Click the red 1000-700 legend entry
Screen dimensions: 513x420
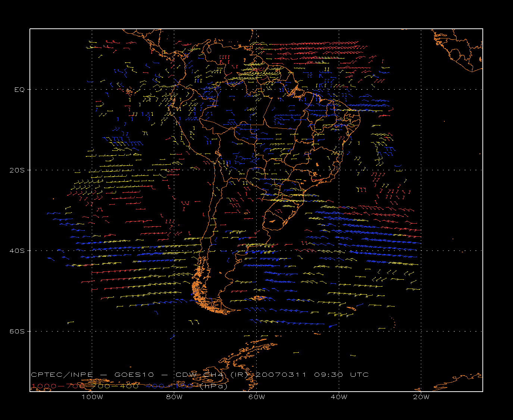58,386
